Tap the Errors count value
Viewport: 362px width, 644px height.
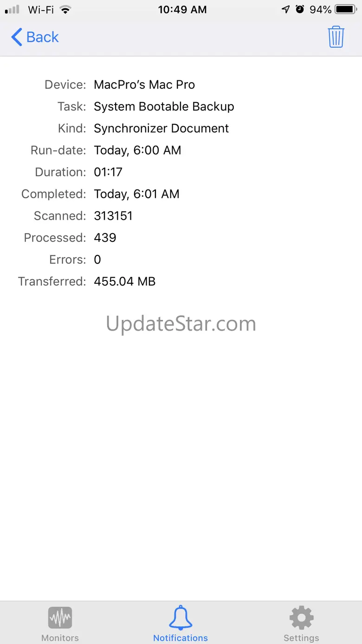click(97, 259)
